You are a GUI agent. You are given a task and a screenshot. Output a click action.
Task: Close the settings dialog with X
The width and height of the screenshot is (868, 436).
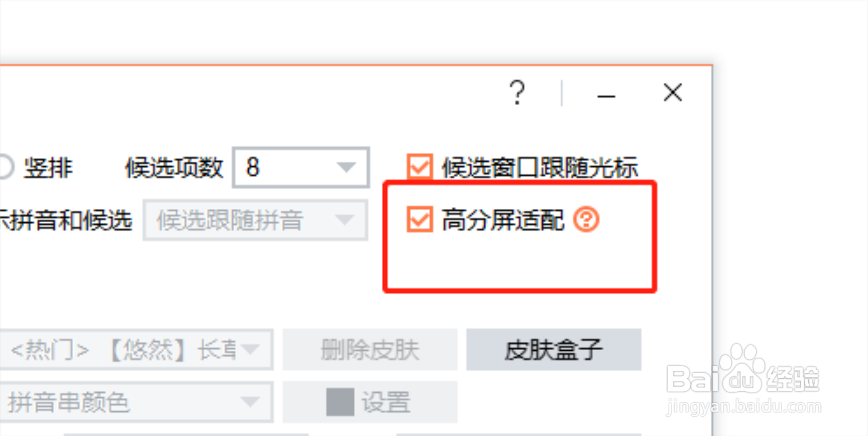[x=672, y=92]
